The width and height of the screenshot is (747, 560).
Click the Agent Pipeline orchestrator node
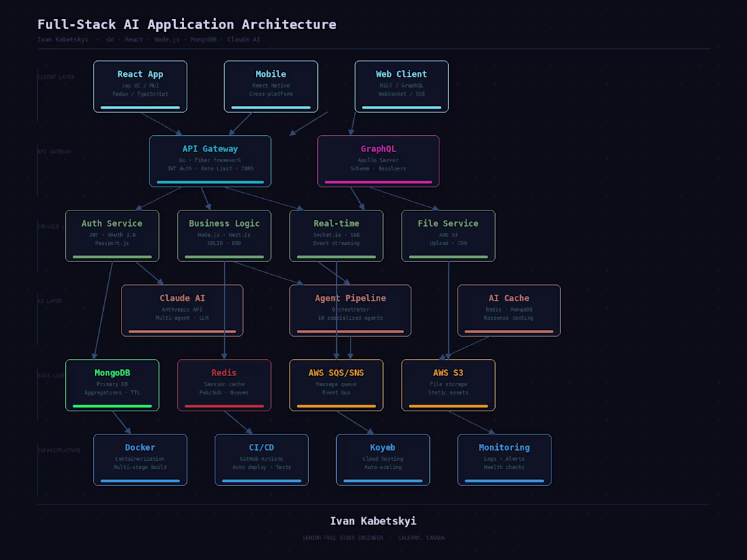click(350, 310)
